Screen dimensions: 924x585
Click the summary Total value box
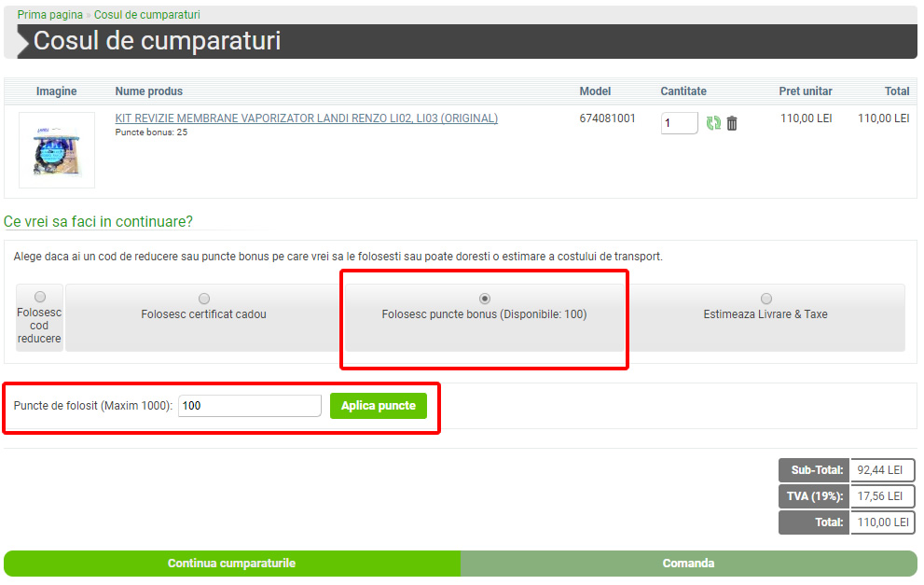point(882,522)
